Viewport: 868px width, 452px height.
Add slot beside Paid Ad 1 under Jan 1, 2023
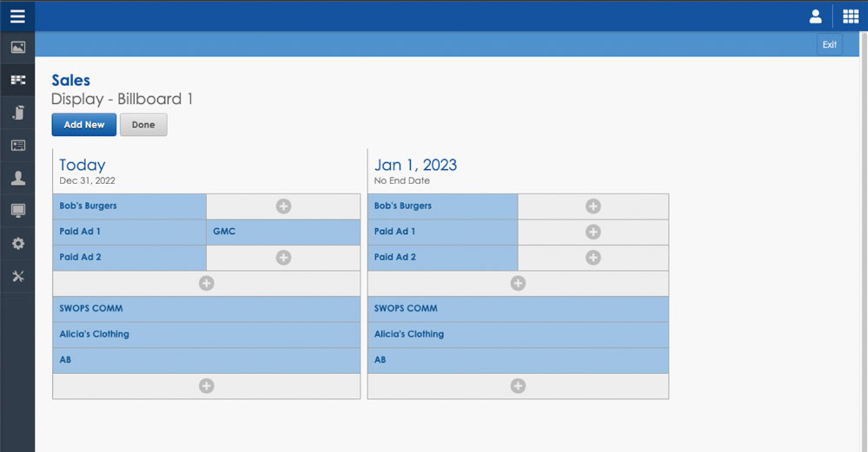593,232
